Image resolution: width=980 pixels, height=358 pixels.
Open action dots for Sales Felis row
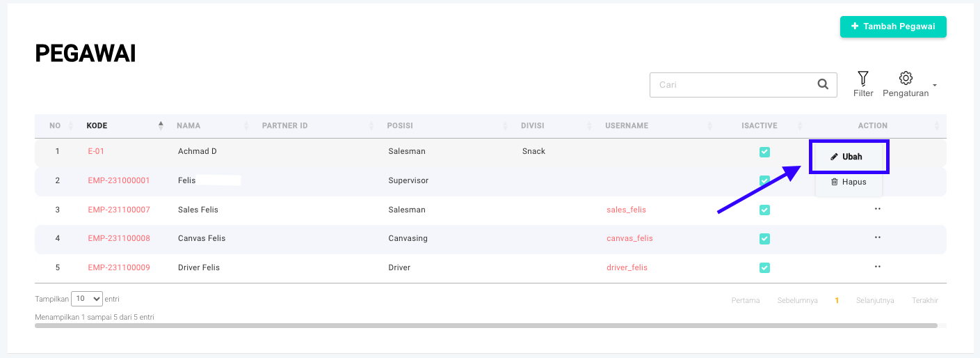877,209
